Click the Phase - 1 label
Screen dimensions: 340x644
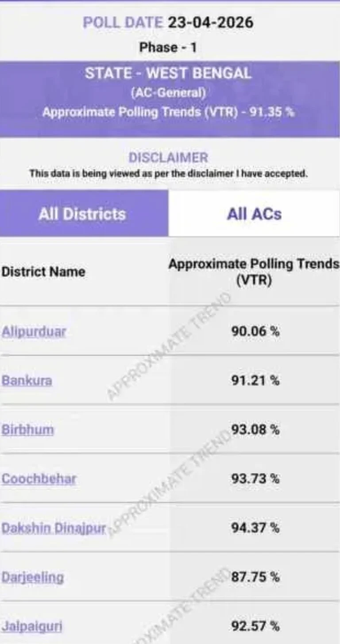point(168,47)
